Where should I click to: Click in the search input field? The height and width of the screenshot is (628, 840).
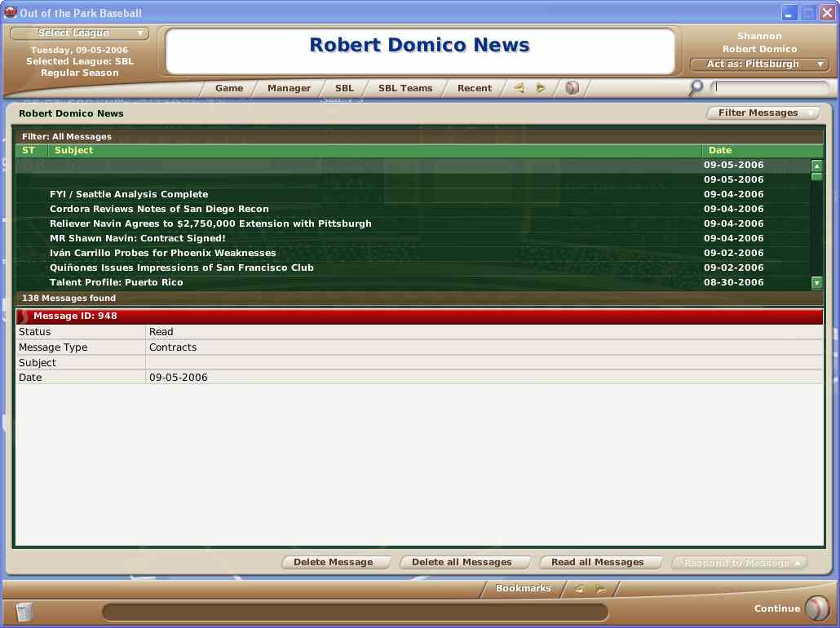tap(771, 88)
